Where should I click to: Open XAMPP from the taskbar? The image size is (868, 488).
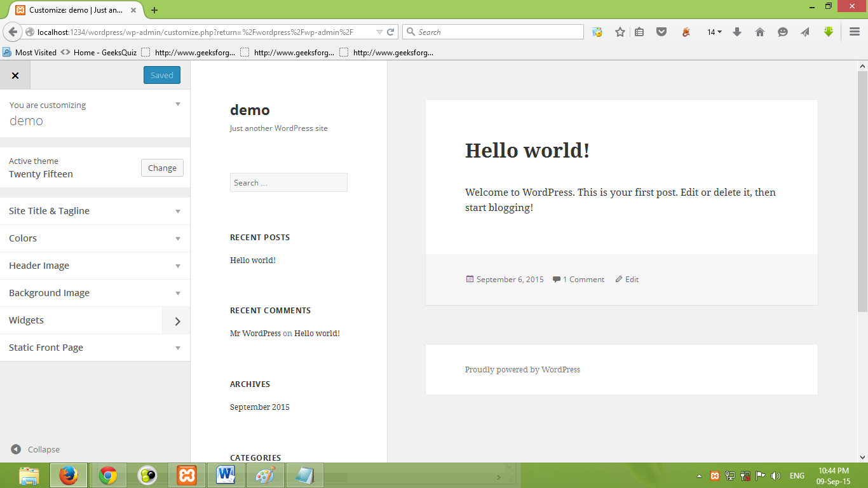[x=187, y=475]
